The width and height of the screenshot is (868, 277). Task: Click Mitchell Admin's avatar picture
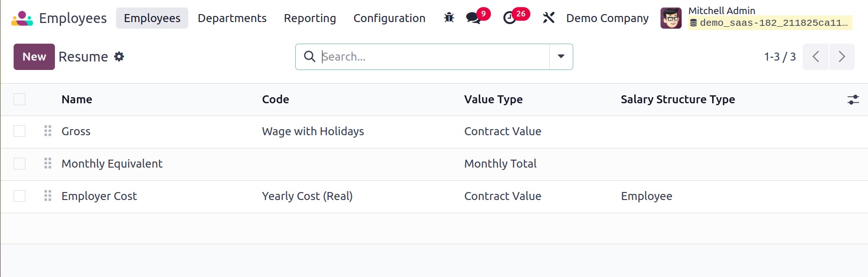[671, 18]
